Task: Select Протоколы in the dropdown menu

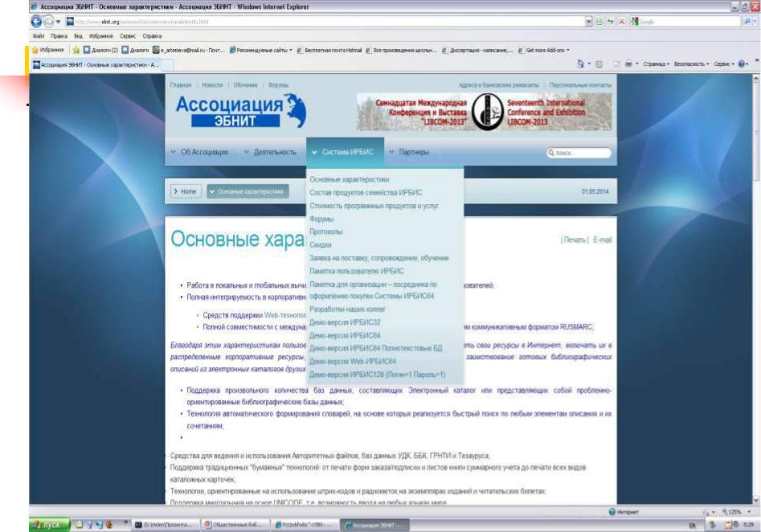Action: click(x=325, y=232)
